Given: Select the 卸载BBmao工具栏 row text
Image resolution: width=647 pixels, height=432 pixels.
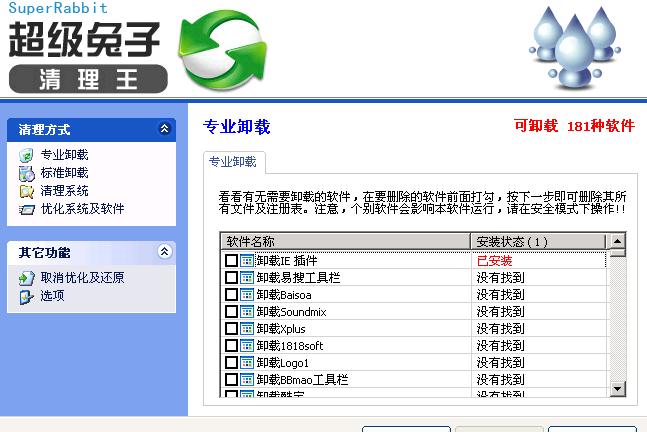Looking at the screenshot, I should tap(302, 380).
